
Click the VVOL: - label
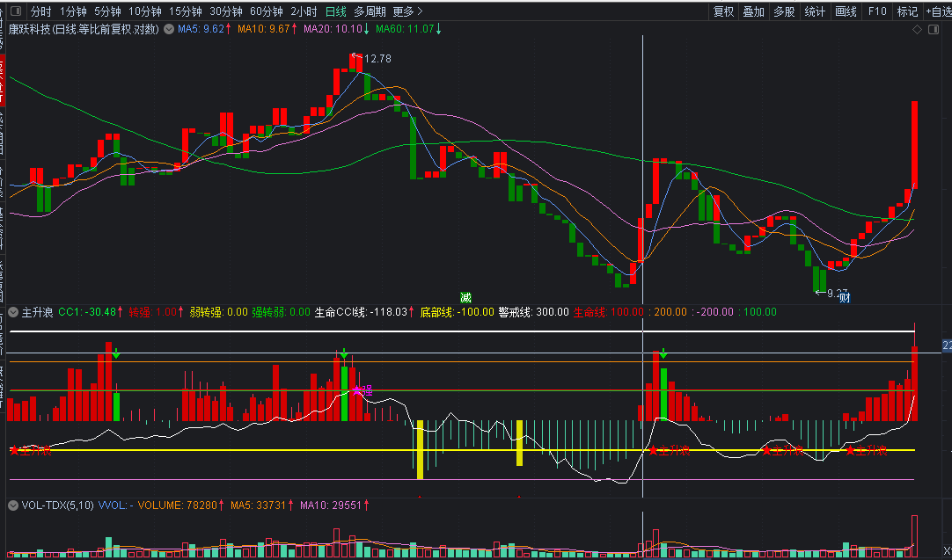(116, 505)
